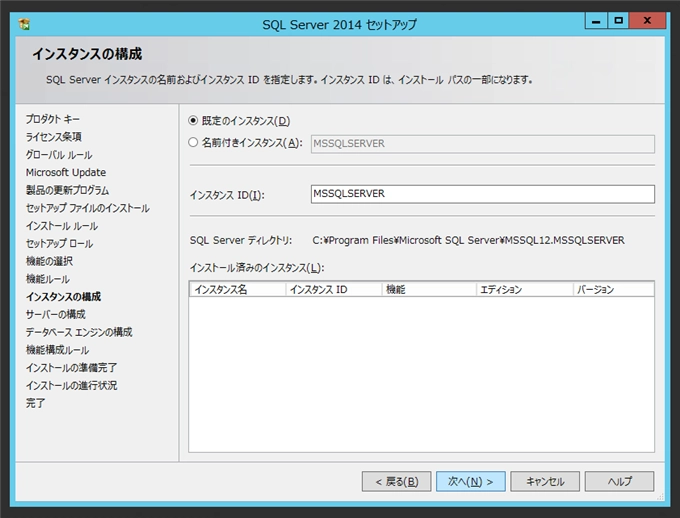Click Microsoft Update in the steps list
This screenshot has width=680, height=518.
coord(66,172)
